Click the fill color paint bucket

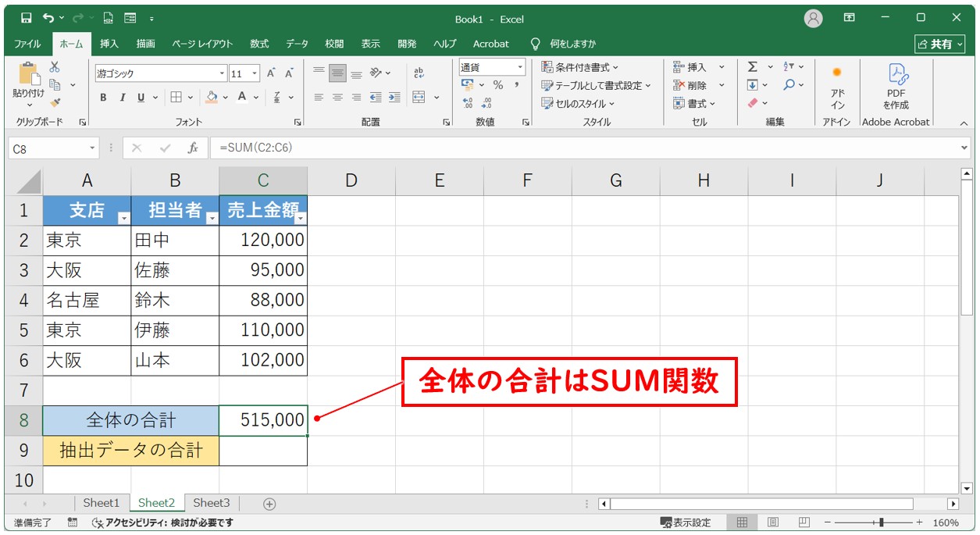pyautogui.click(x=211, y=98)
